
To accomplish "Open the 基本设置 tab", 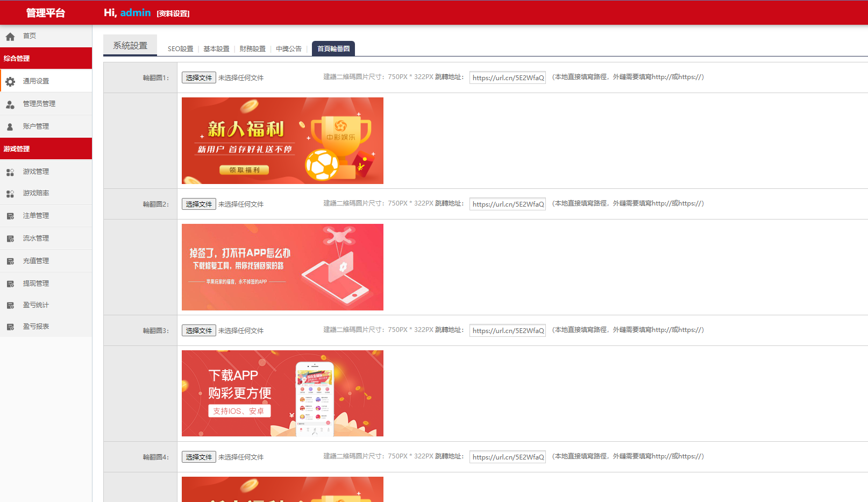I will [217, 48].
